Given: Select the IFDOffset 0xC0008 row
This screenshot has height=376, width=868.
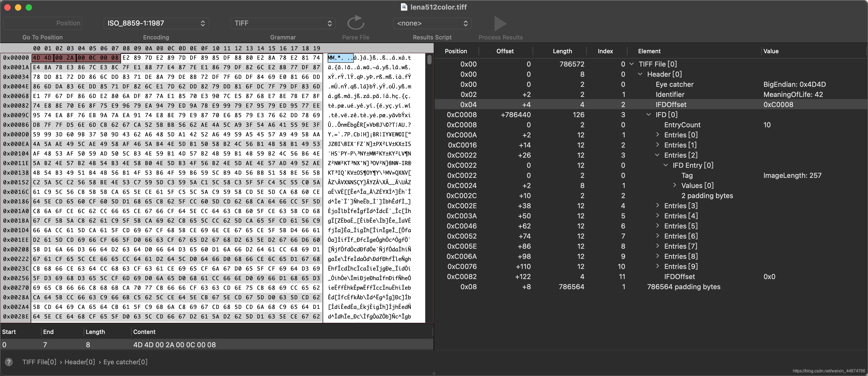Looking at the screenshot, I should coord(670,105).
